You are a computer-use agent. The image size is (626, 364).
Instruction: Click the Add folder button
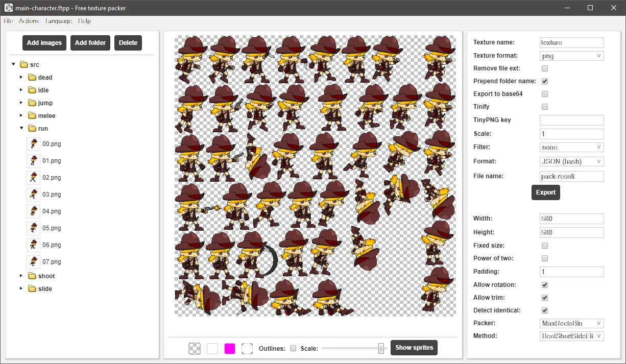click(90, 43)
